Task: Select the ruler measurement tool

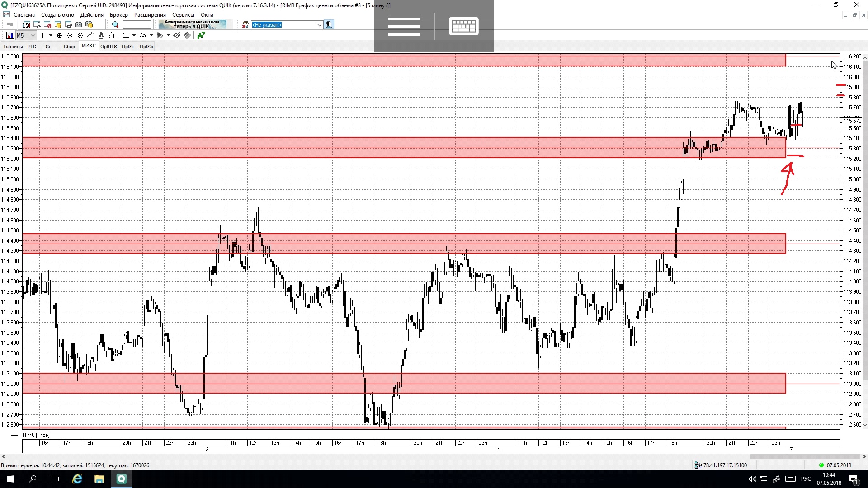Action: click(90, 35)
